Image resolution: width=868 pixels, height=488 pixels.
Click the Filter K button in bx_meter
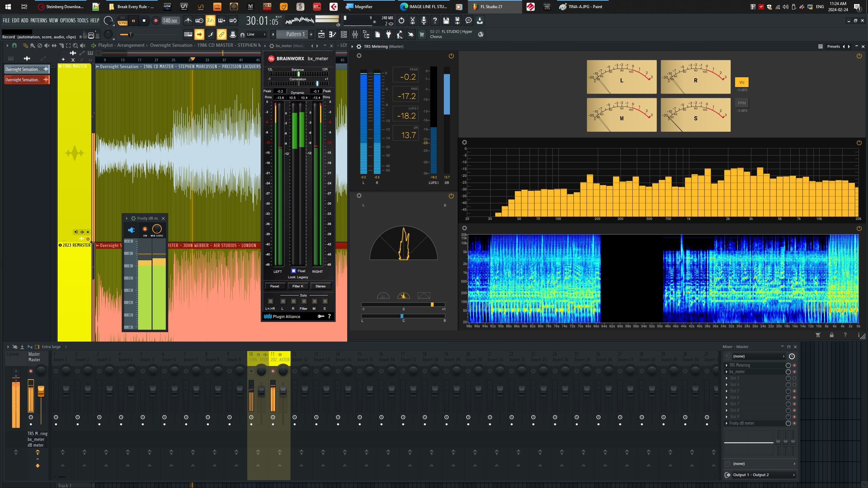[298, 286]
